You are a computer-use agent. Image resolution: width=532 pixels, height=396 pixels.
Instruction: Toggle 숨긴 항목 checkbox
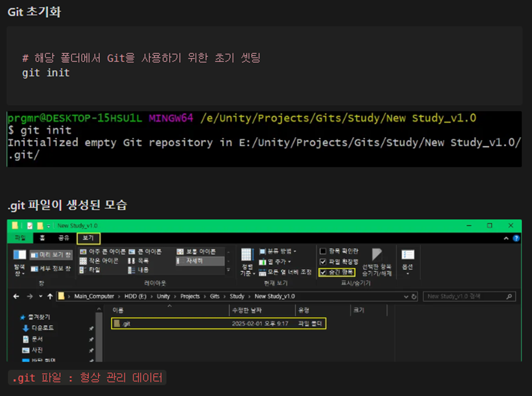click(x=323, y=272)
